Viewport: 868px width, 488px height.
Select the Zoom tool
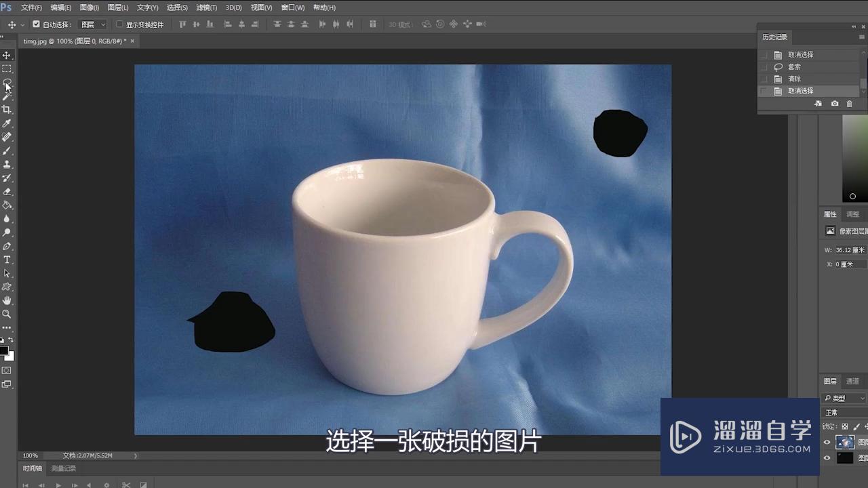7,314
